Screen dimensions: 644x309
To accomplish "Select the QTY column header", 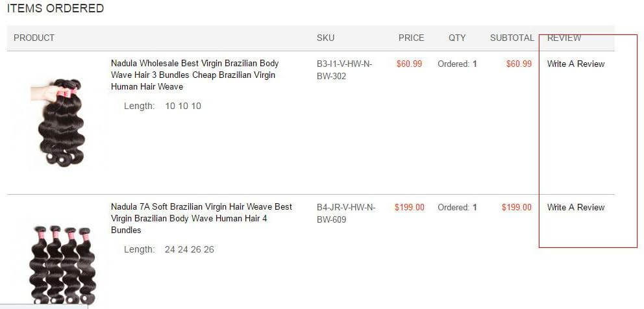I will [457, 38].
